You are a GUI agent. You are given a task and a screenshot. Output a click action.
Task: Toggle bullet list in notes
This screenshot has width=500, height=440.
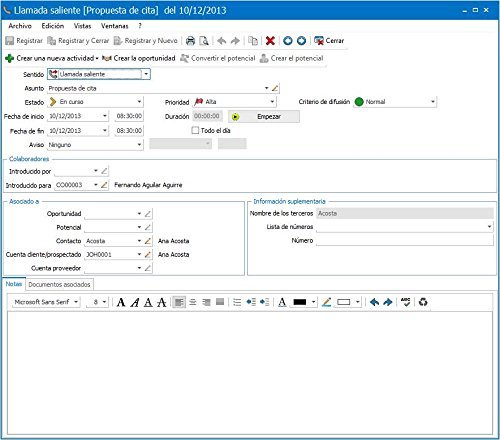[237, 302]
